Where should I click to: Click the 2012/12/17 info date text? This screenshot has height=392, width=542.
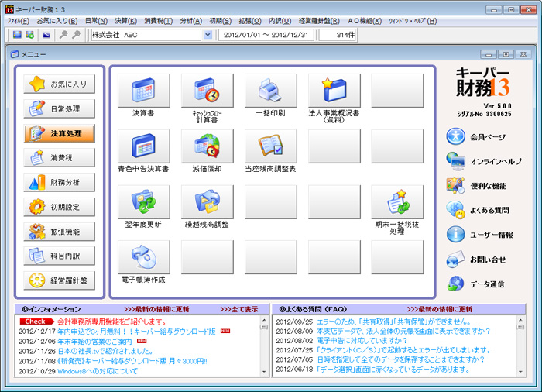[x=36, y=332]
